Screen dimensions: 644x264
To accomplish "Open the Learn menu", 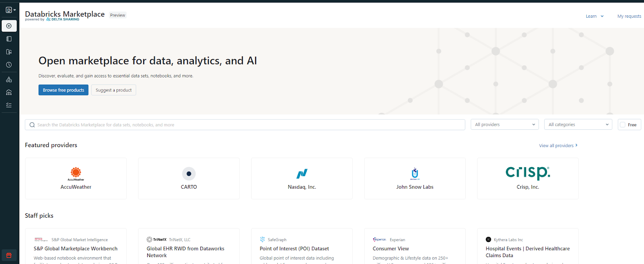I will 594,17.
